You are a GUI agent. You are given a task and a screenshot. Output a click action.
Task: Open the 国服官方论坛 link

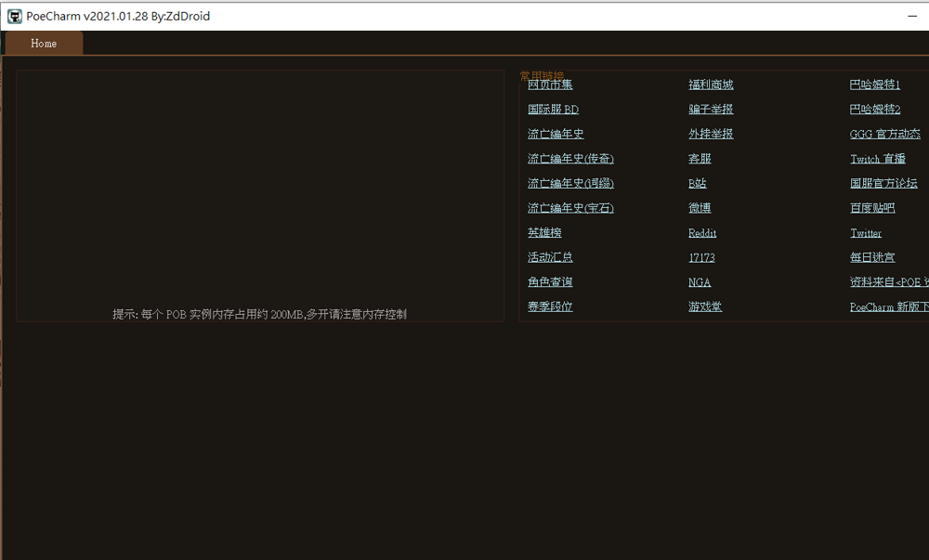pos(883,184)
